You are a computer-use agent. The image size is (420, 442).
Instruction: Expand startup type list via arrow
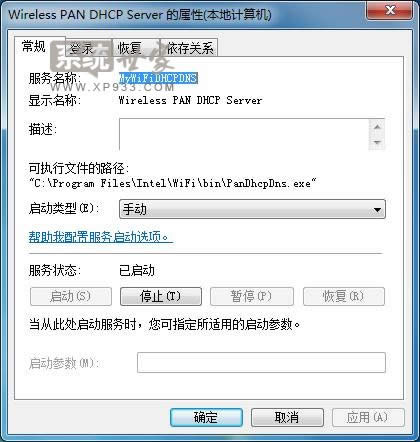(377, 210)
